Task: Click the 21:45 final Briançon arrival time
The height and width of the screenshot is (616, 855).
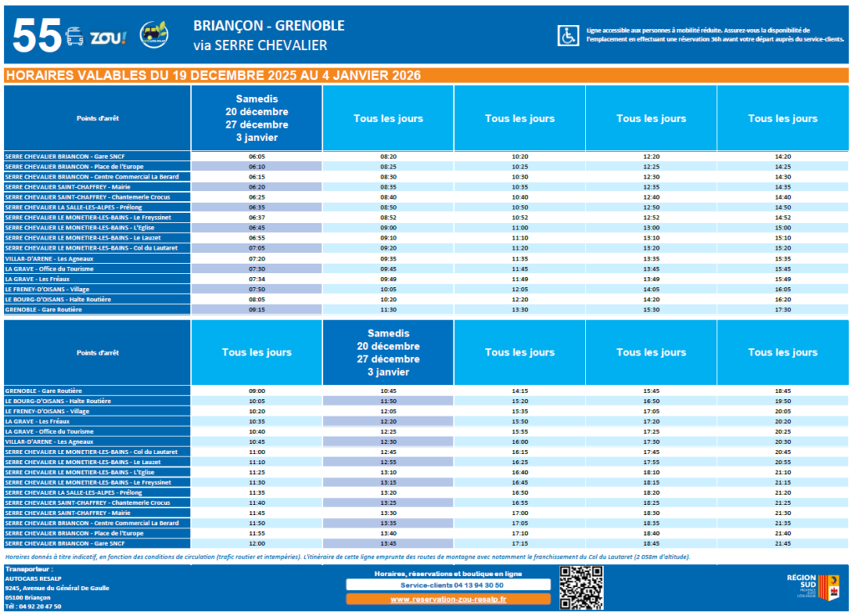Action: point(782,543)
